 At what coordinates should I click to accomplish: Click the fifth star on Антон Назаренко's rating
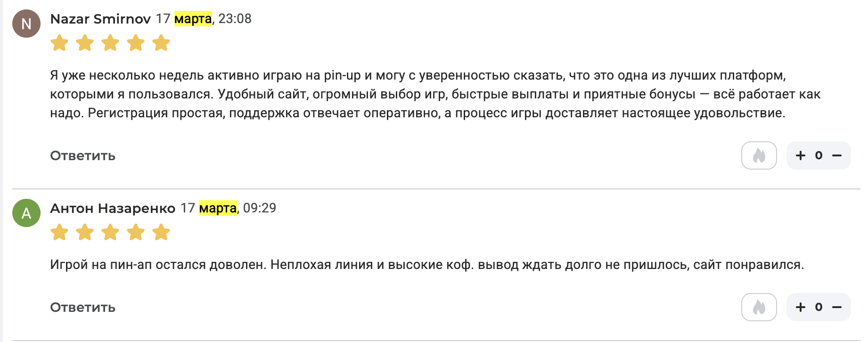161,232
